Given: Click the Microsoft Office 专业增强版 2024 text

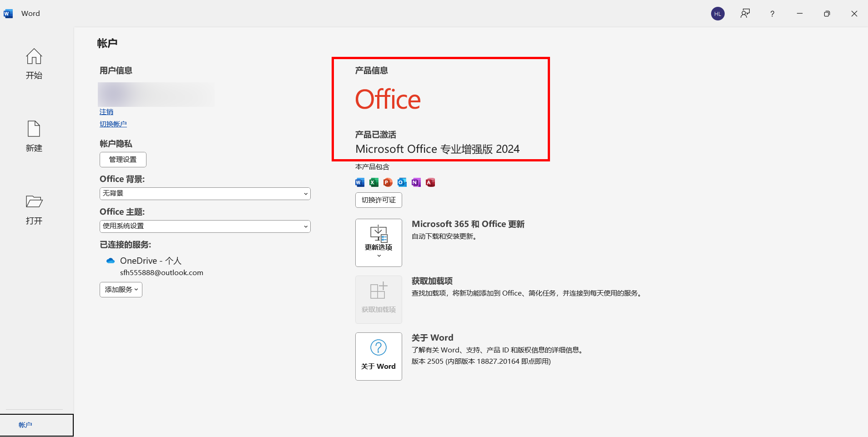Looking at the screenshot, I should 437,149.
